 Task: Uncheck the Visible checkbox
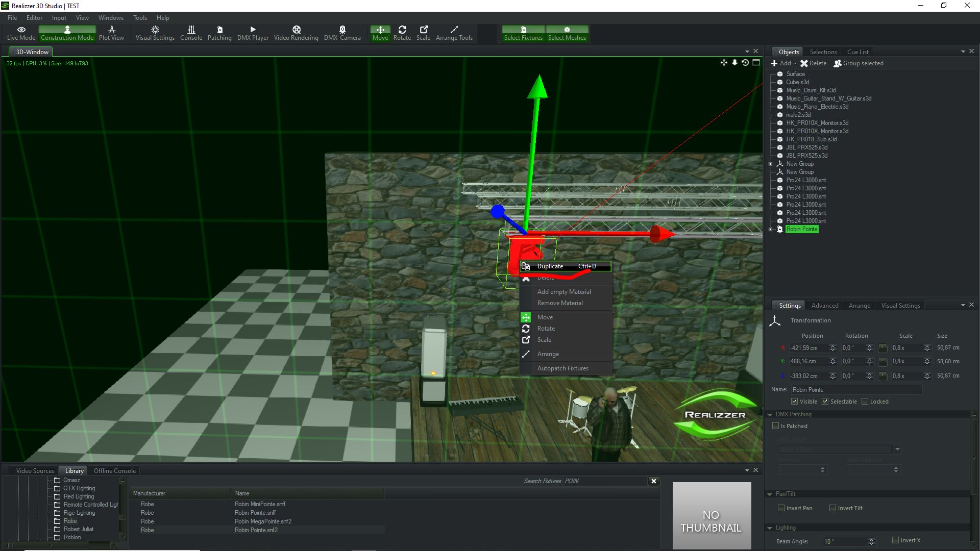click(794, 402)
